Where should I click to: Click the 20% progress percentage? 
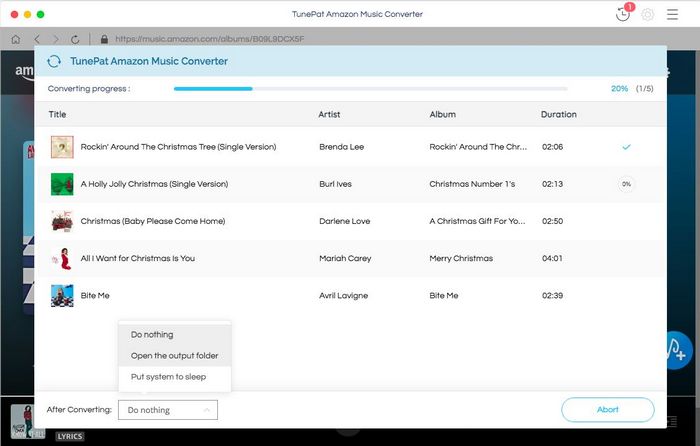click(619, 89)
